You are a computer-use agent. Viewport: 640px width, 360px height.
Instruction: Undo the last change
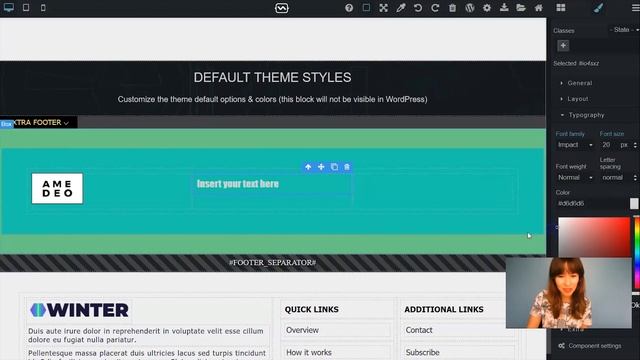coord(418,8)
